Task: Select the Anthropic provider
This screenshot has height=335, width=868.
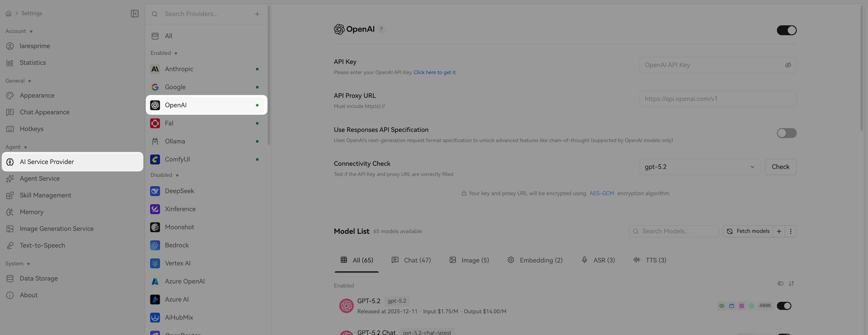Action: 207,69
